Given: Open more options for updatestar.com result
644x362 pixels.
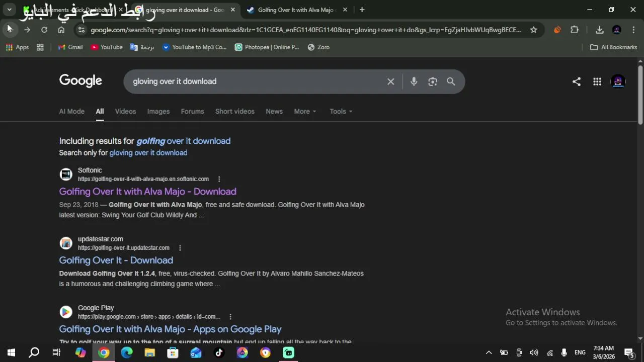Looking at the screenshot, I should [180, 248].
